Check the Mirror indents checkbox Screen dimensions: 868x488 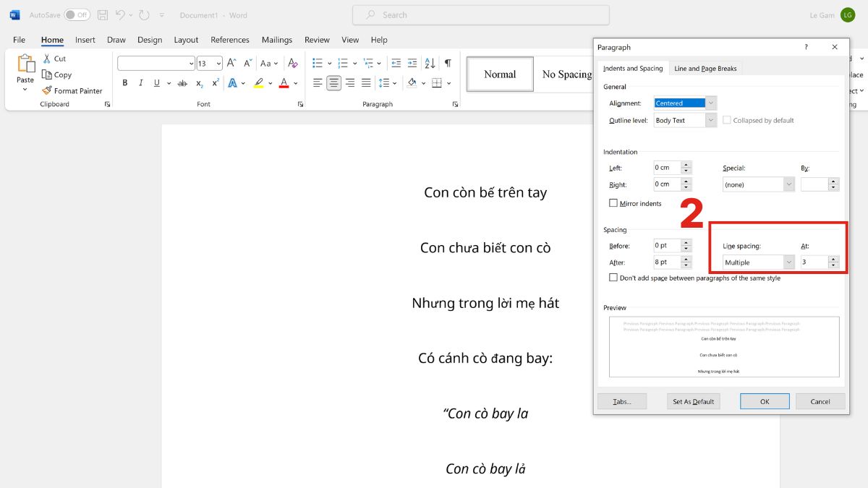(x=613, y=203)
